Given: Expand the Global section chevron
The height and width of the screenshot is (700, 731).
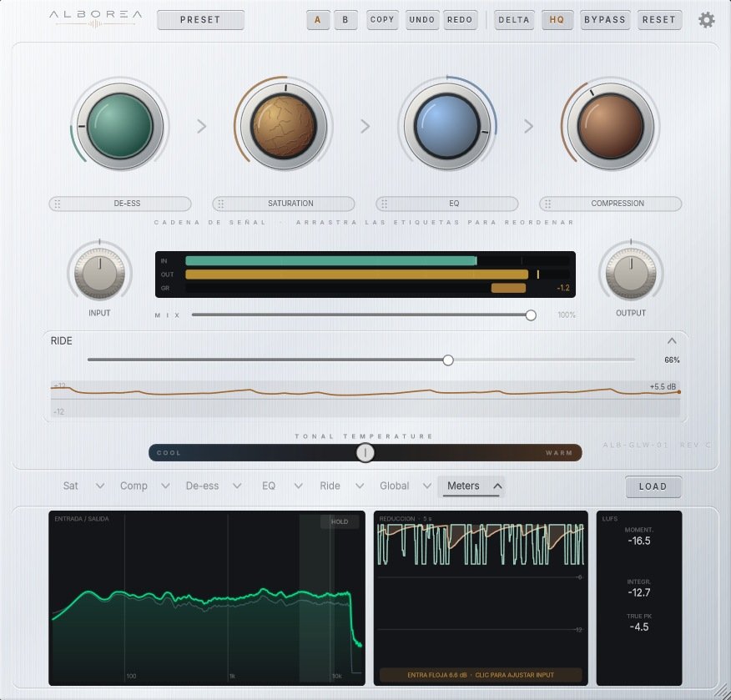Looking at the screenshot, I should pyautogui.click(x=426, y=486).
